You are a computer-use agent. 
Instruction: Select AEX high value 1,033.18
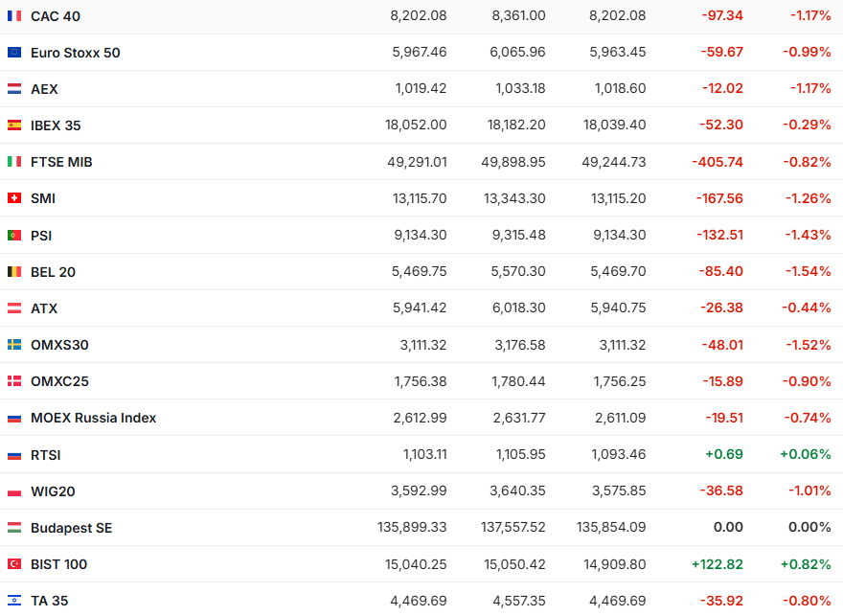[x=520, y=89]
